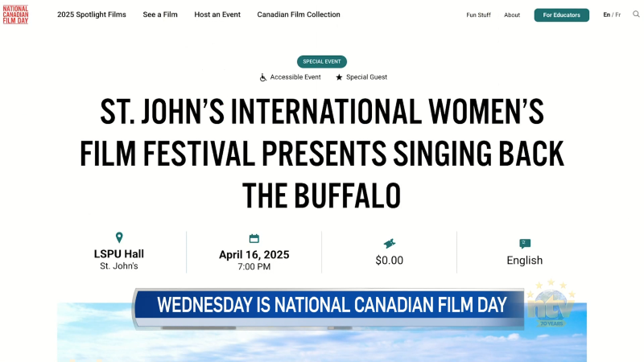This screenshot has height=362, width=644.
Task: Open the See a Film menu
Action: click(160, 14)
